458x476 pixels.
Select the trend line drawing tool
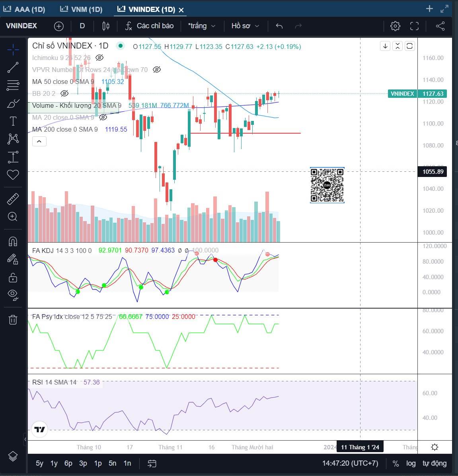[x=13, y=68]
